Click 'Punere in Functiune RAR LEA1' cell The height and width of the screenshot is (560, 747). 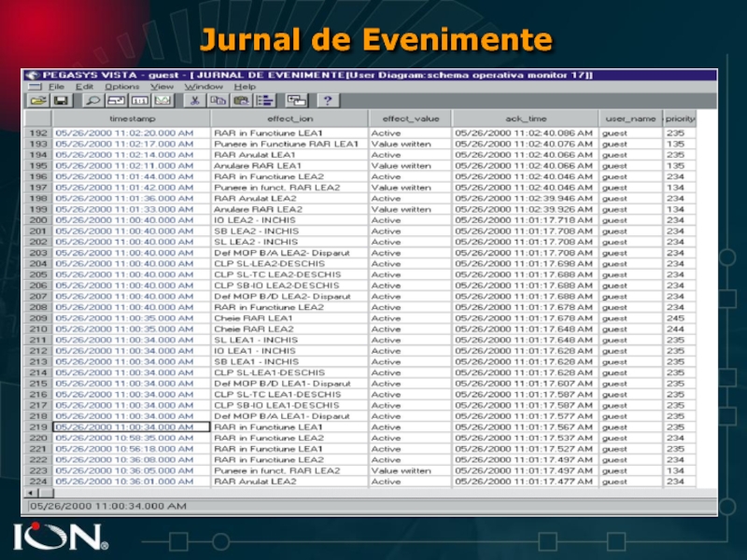(x=289, y=144)
